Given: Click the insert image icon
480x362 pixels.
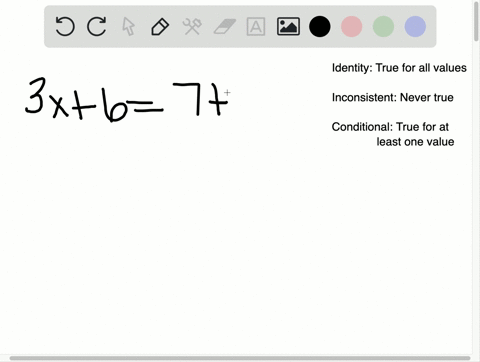Looking at the screenshot, I should 288,27.
